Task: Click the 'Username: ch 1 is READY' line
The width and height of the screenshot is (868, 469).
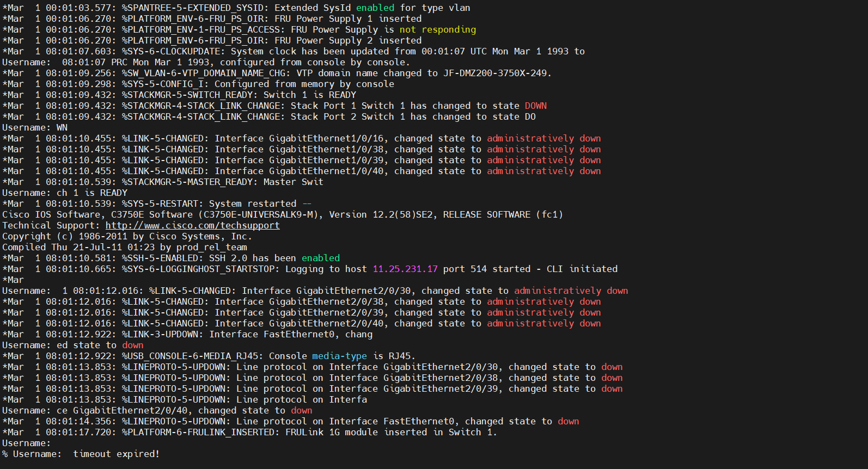Action: click(x=64, y=193)
